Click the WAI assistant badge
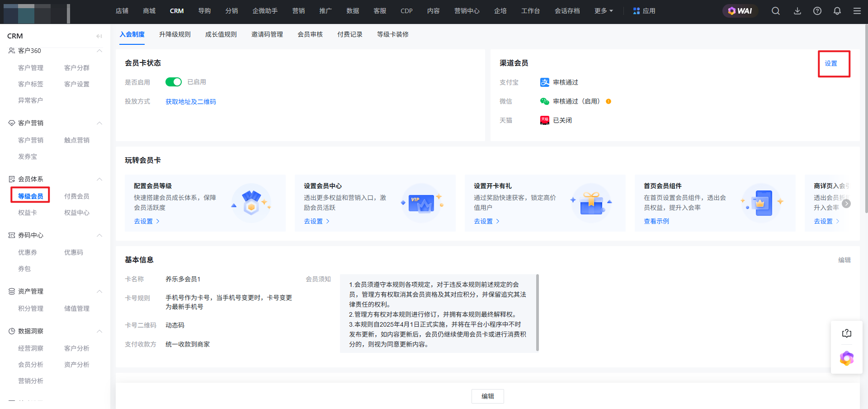 pyautogui.click(x=740, y=11)
